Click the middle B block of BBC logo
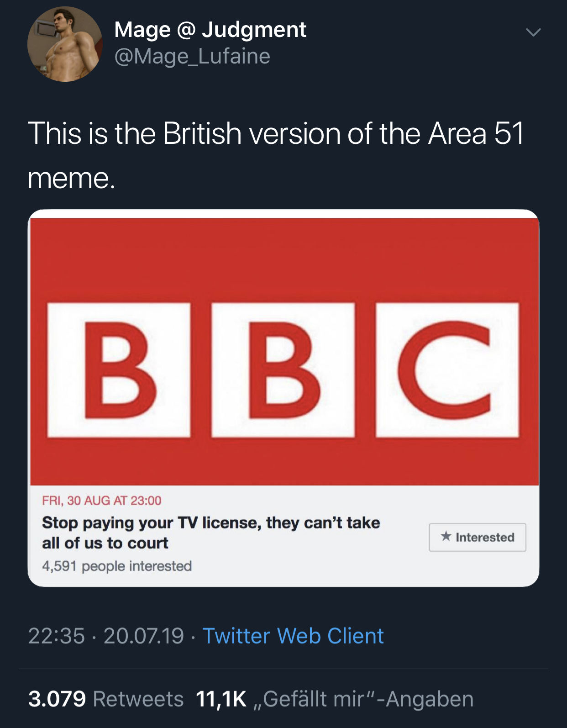This screenshot has height=728, width=567. coord(283,370)
